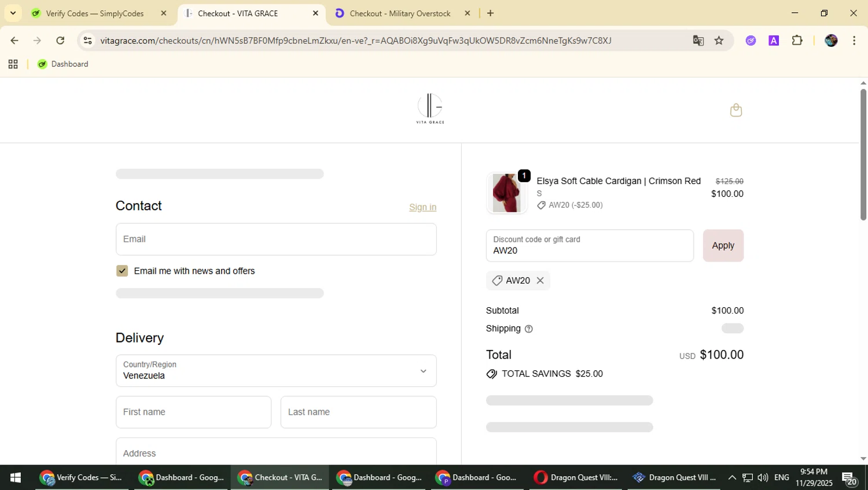Click the TOTAL SAVINGS $25.00 text

(552, 374)
